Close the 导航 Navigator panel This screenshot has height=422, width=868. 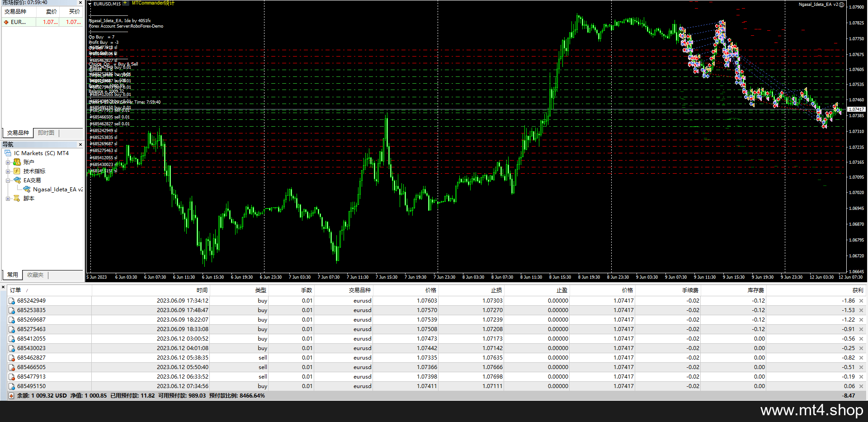80,145
